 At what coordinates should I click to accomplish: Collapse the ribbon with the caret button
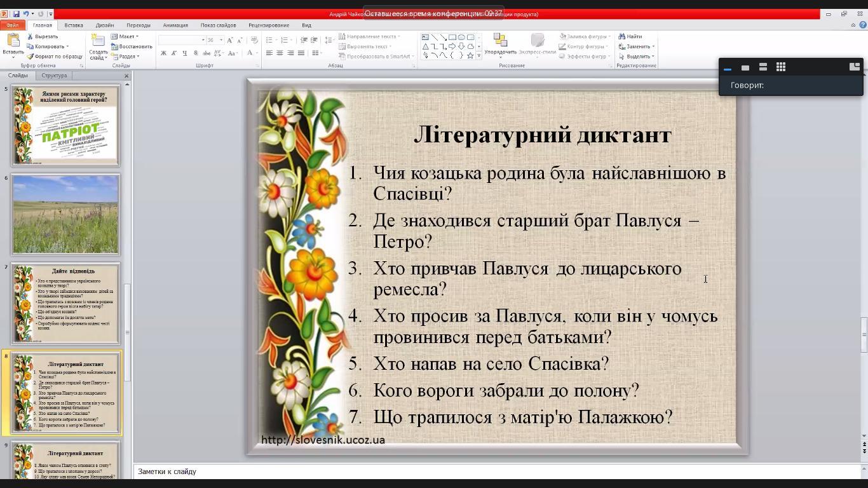click(x=853, y=25)
